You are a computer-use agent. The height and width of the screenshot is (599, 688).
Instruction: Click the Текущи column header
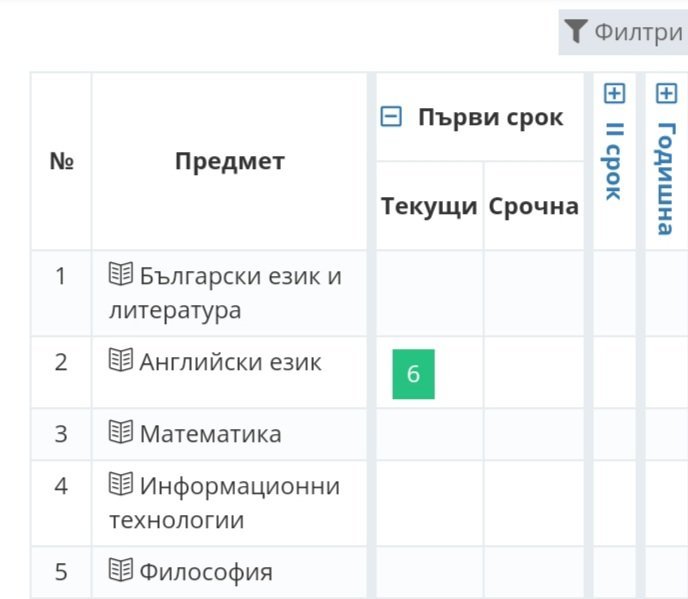[429, 206]
